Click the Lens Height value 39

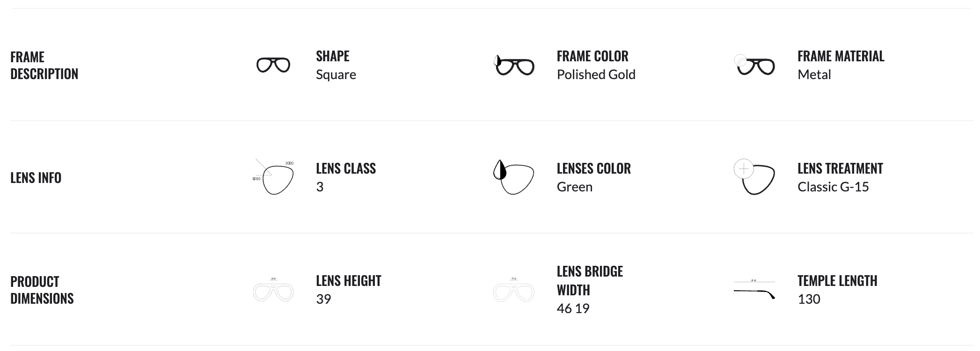click(323, 299)
